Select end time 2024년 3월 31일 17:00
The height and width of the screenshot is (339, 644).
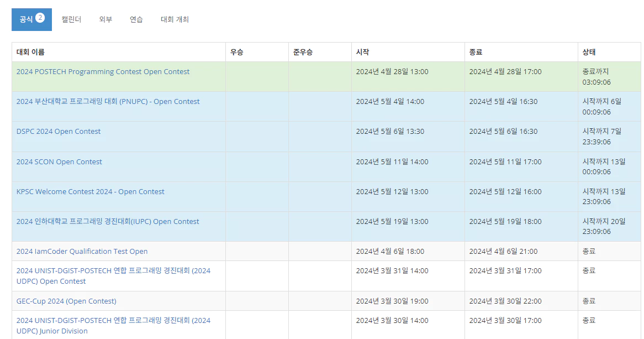pos(505,271)
